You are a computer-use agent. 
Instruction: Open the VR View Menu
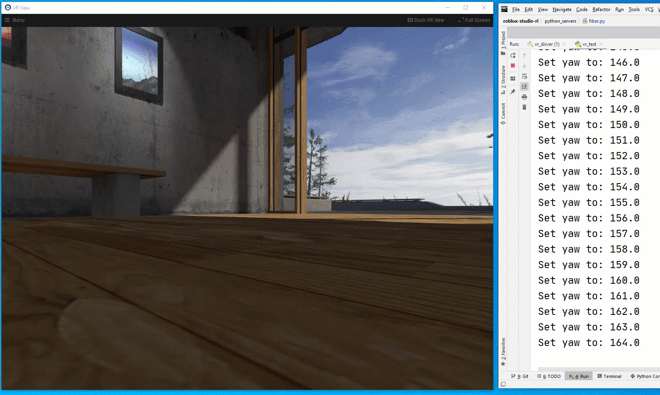[15, 20]
